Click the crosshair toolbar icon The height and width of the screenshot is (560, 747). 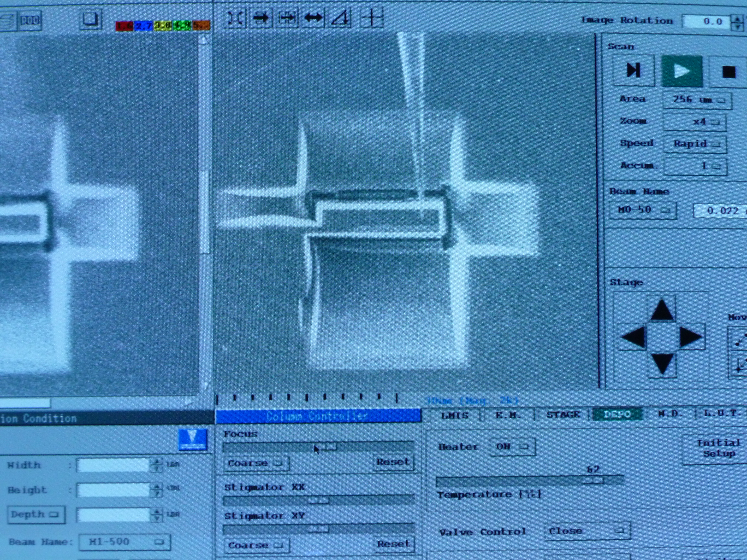372,17
